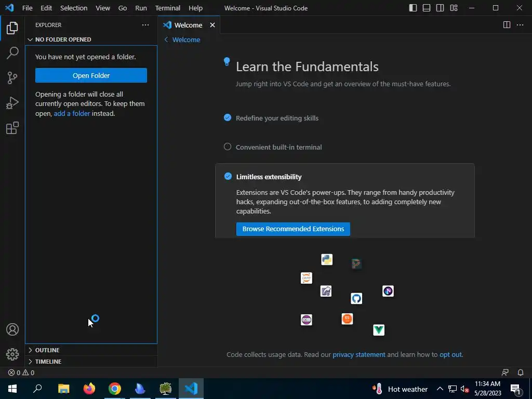This screenshot has height=399, width=532.
Task: Switch to Chrome in the taskbar
Action: (115, 389)
